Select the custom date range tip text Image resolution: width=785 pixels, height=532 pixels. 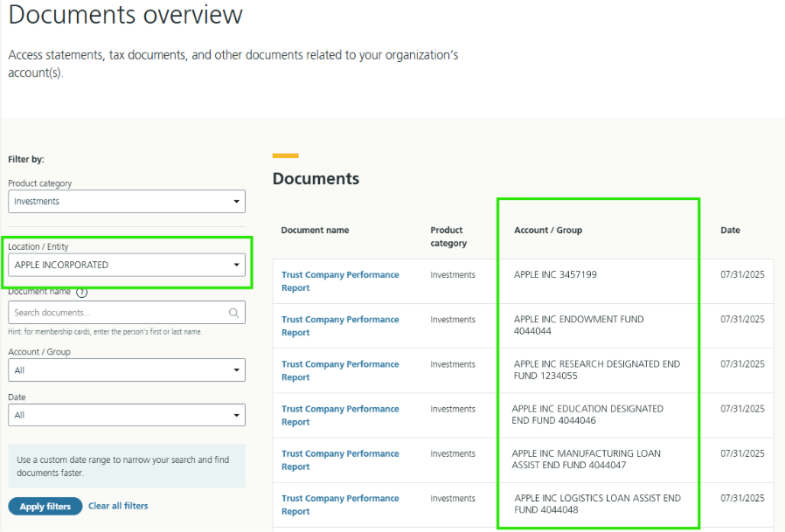point(123,466)
